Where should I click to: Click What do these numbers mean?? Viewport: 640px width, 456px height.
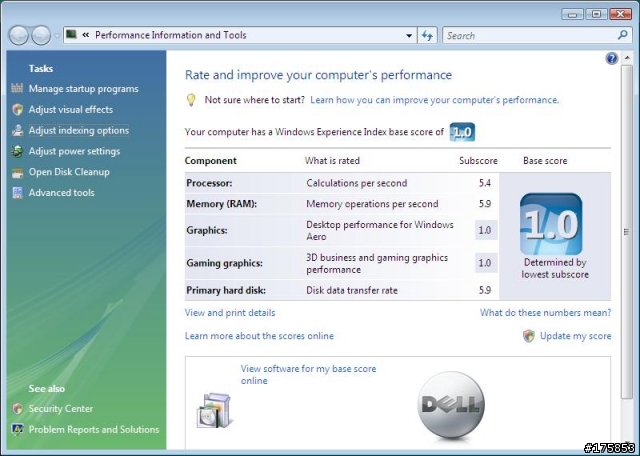(545, 313)
